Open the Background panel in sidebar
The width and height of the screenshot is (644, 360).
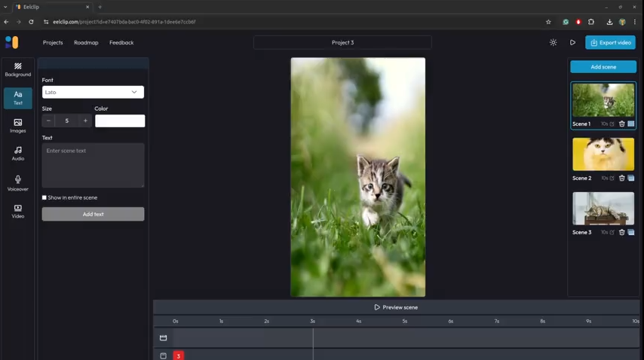(x=18, y=69)
